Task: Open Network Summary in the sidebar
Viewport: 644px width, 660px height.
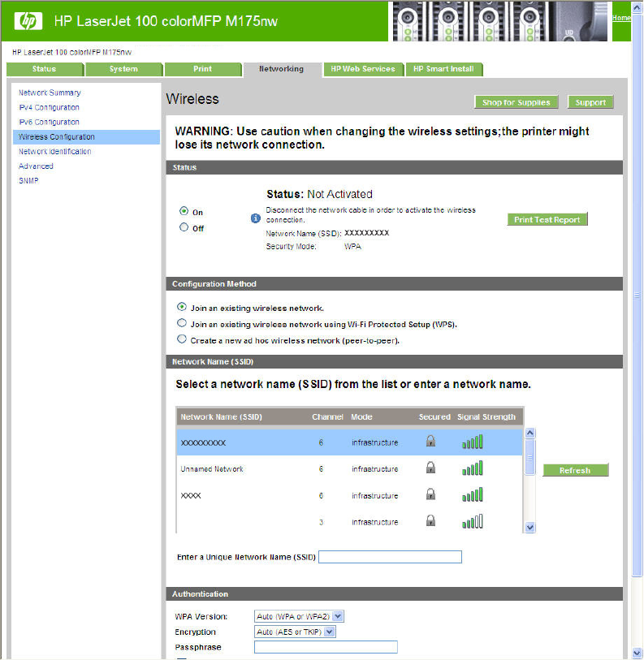Action: pyautogui.click(x=50, y=93)
